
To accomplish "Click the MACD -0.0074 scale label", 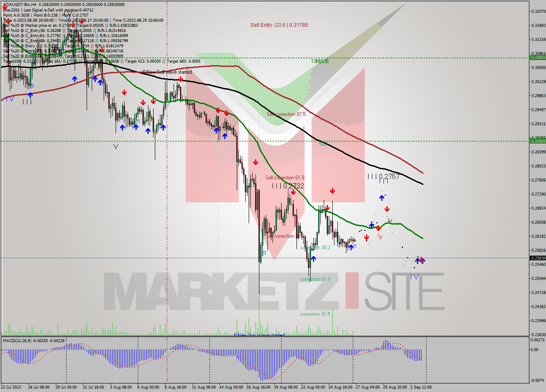I will point(537,380).
